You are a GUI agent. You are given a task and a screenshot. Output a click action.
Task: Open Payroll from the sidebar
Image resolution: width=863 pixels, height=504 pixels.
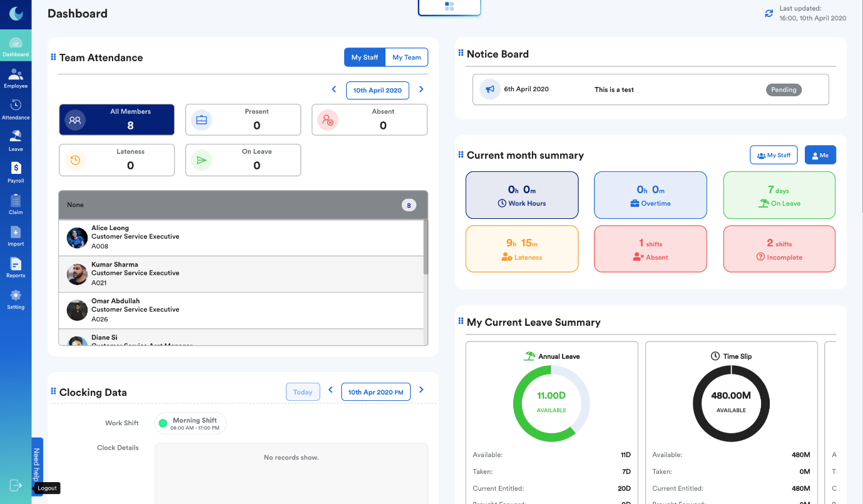(x=16, y=173)
